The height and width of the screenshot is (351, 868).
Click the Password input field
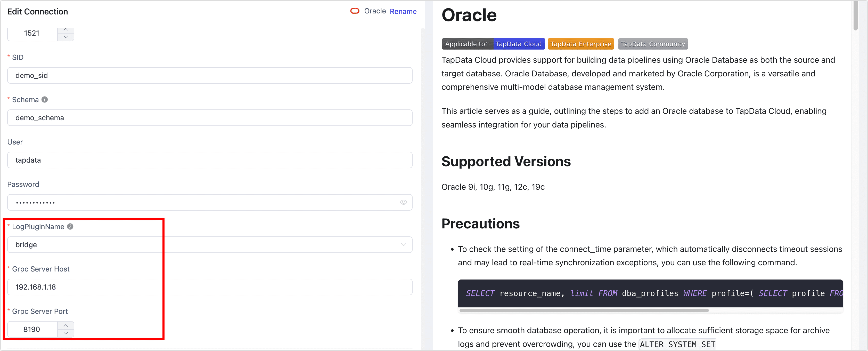tap(202, 202)
